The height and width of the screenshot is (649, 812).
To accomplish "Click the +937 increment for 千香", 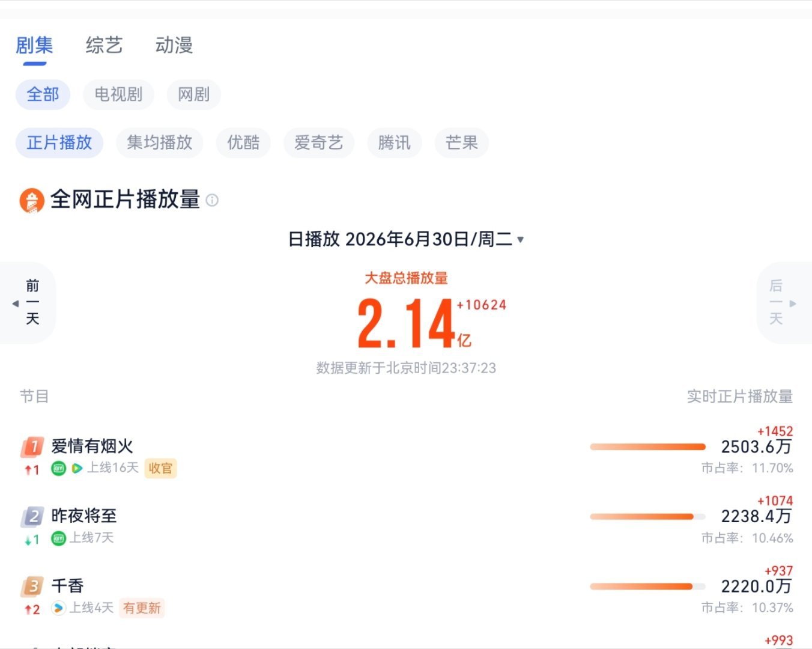I will [778, 571].
